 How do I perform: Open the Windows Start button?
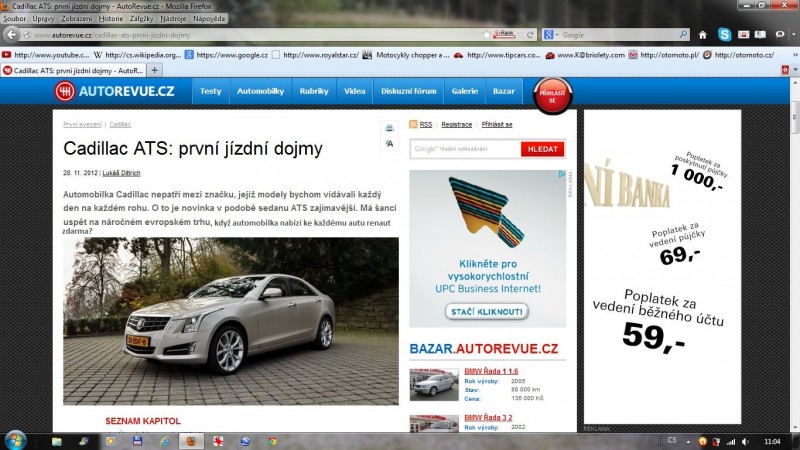coord(15,441)
